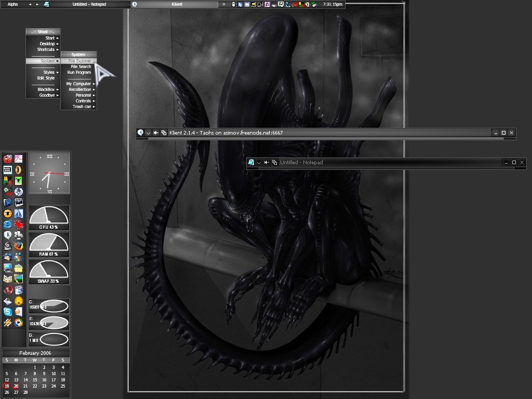Choose File Search in the System menu
532x399 pixels.
coord(79,66)
